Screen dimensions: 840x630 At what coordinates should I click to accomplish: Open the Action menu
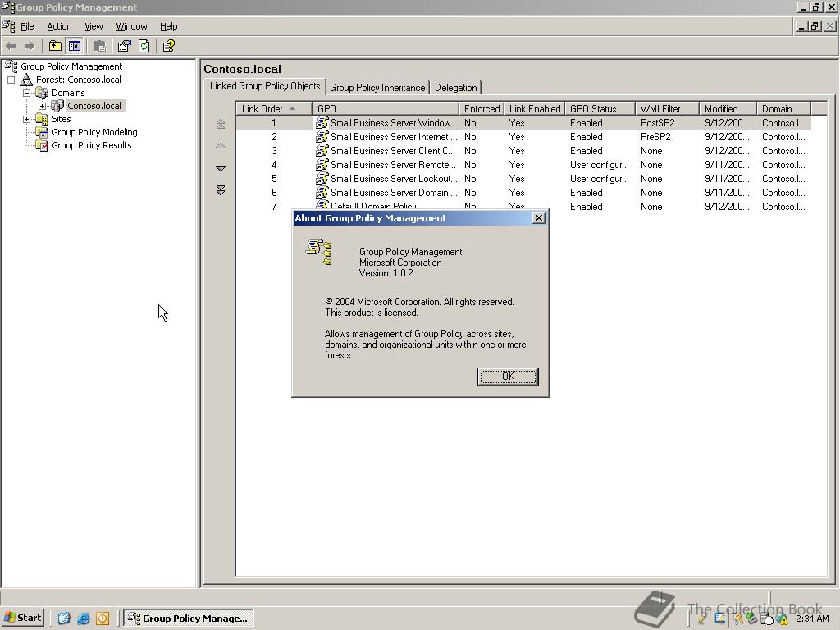tap(59, 26)
